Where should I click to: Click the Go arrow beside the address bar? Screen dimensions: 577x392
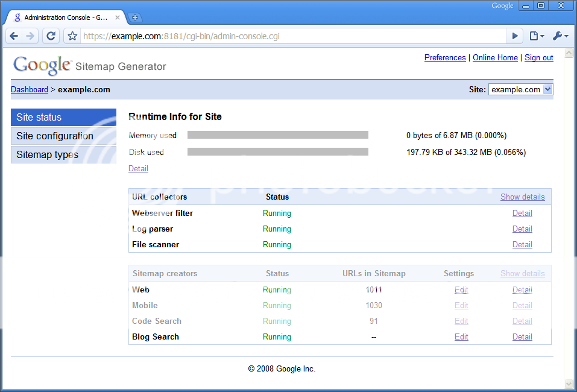coord(514,36)
